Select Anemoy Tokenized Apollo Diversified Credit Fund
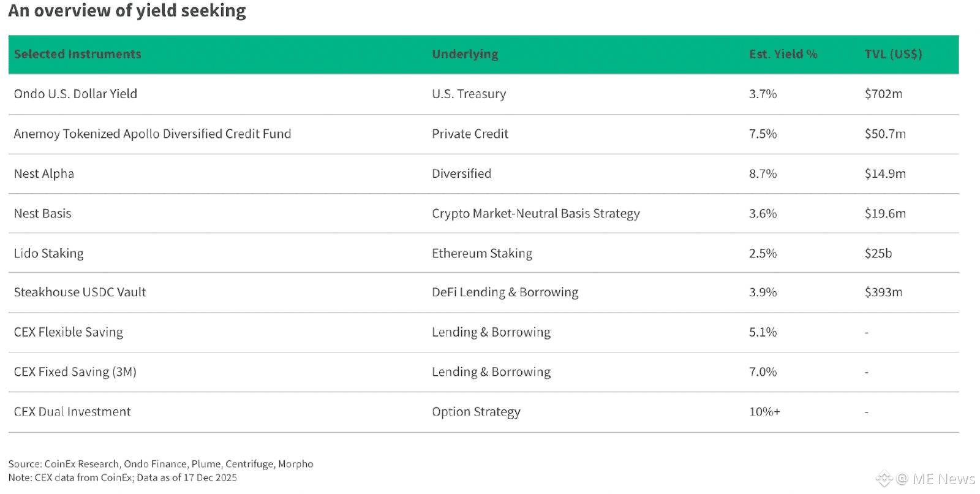 tap(152, 134)
